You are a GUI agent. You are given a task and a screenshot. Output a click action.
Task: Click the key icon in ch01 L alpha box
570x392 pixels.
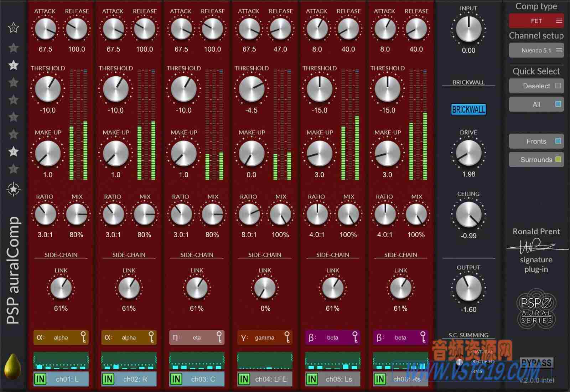point(83,337)
